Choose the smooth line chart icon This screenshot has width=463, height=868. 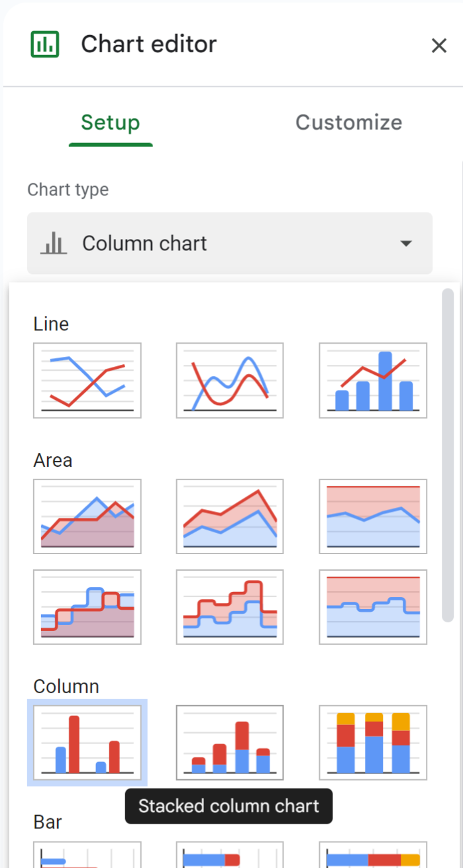tap(230, 380)
